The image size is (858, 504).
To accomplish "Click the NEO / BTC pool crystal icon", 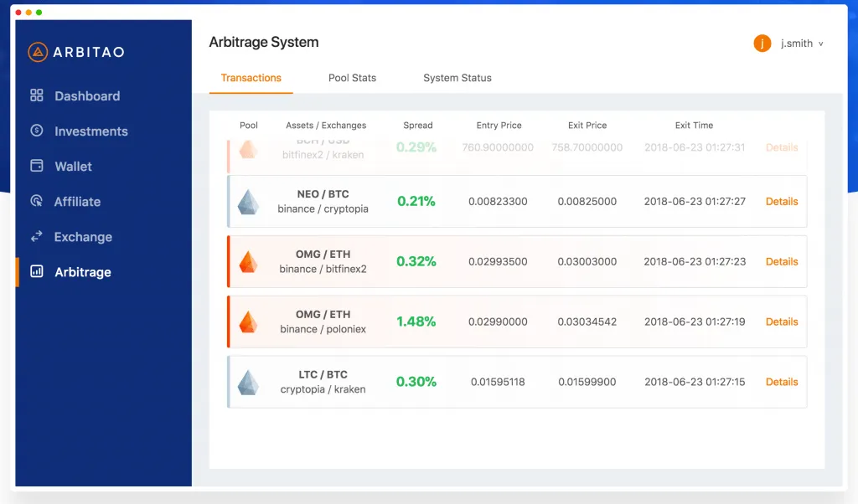I will tap(248, 202).
